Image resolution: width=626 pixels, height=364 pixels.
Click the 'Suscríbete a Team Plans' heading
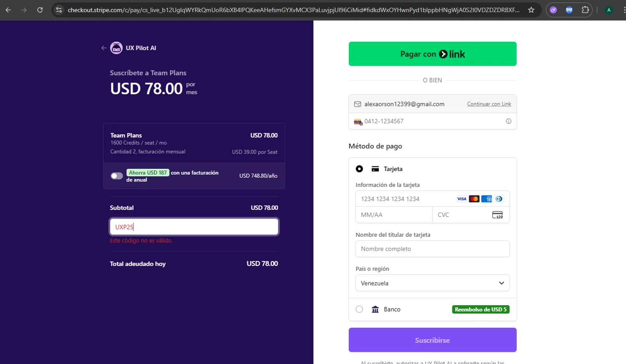click(148, 73)
